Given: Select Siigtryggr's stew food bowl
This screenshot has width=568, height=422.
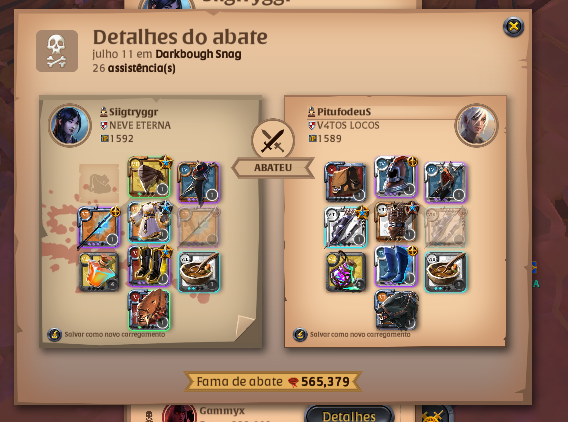Looking at the screenshot, I should pos(199,272).
